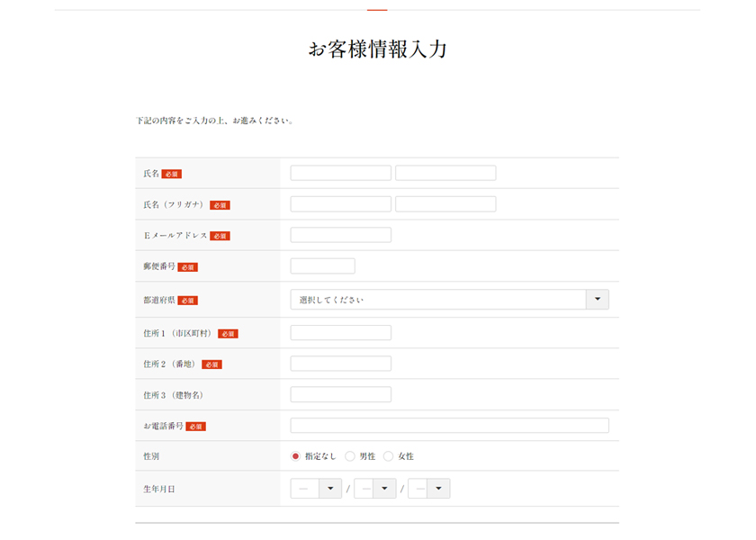Click the dropdown arrow on the prefecture selector
The height and width of the screenshot is (540, 756).
pos(598,299)
